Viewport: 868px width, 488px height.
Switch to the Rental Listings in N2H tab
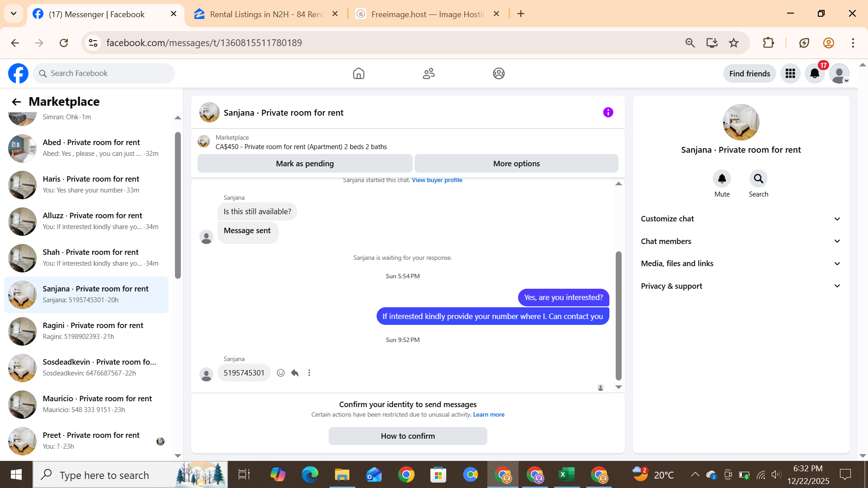pos(266,14)
